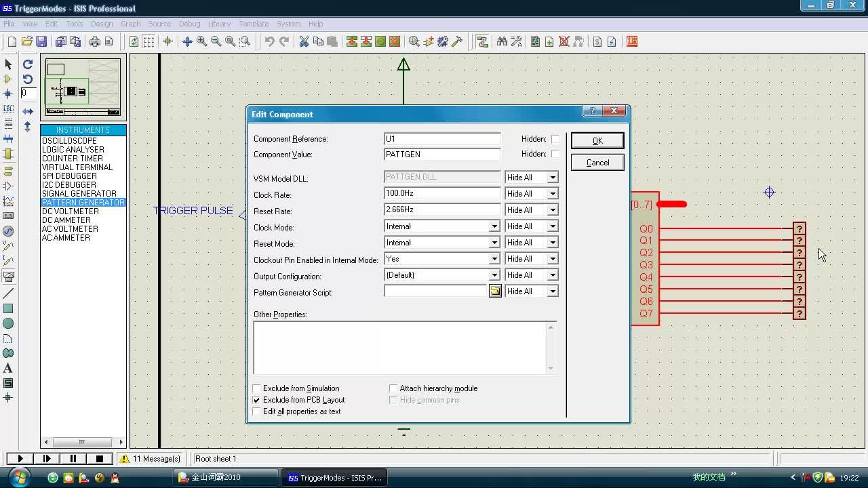Image resolution: width=868 pixels, height=488 pixels.
Task: Click the Step simulation button
Action: tap(47, 459)
